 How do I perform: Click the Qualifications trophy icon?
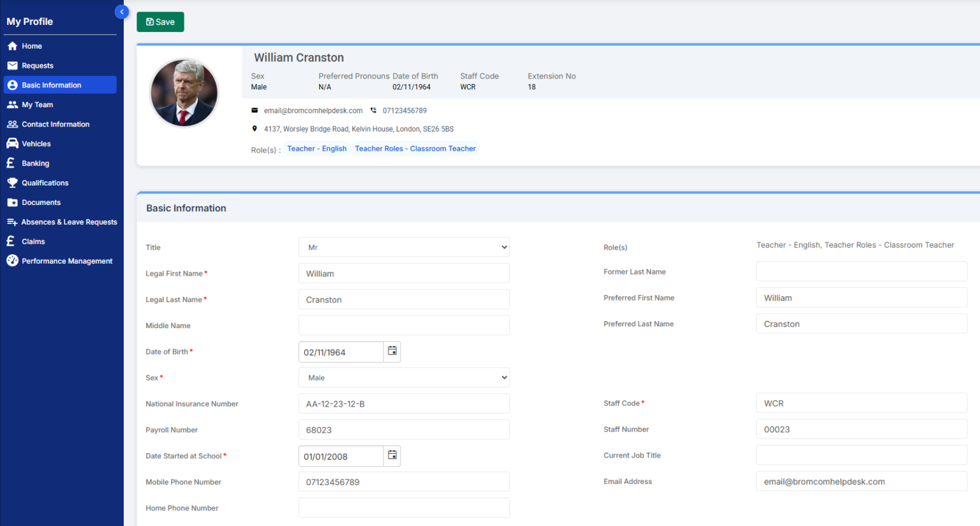coord(11,183)
